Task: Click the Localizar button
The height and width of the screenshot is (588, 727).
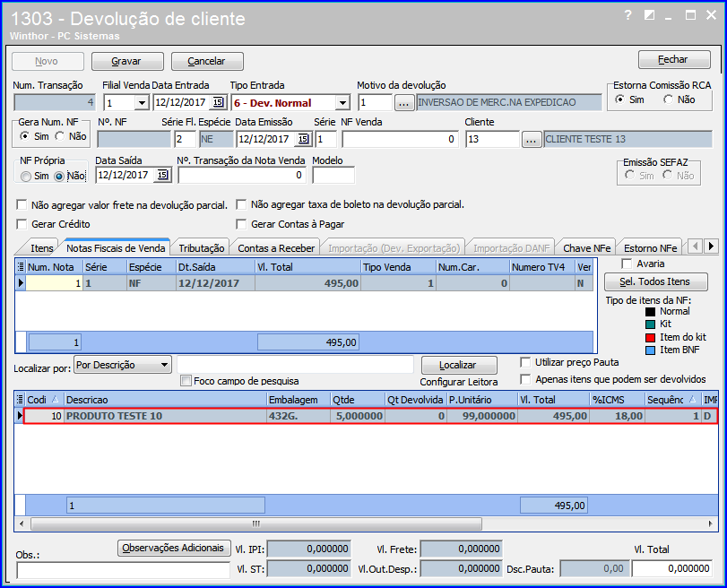Action: point(459,365)
